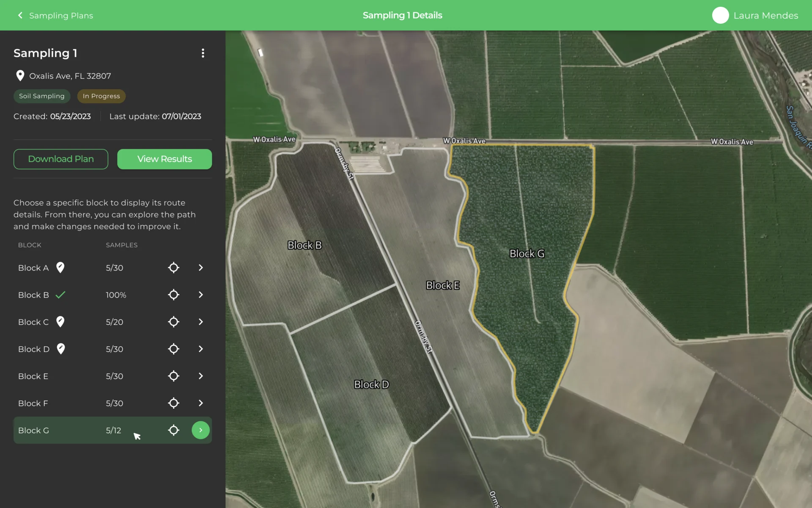Click the Block G label on the map

pyautogui.click(x=527, y=254)
